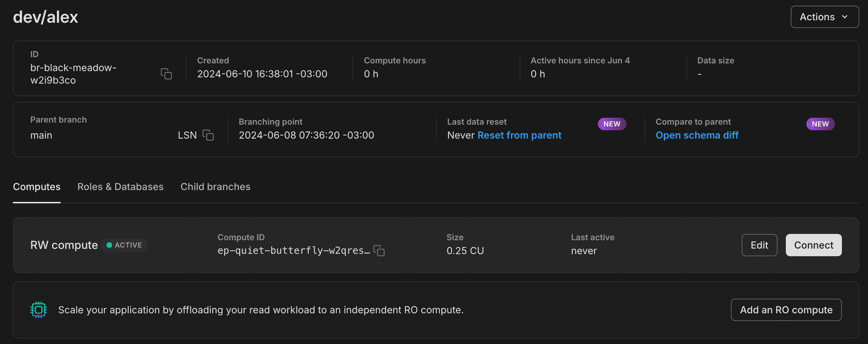
Task: Select the br-black-meadow branch ID text
Action: pyautogui.click(x=73, y=74)
